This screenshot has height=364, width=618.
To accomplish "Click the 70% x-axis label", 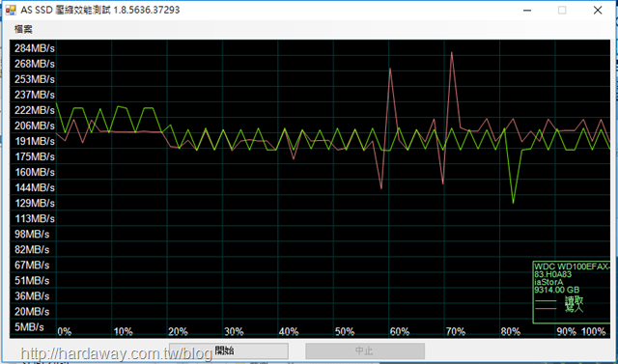I will [456, 332].
